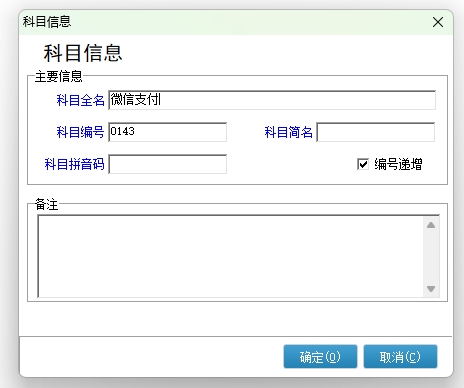This screenshot has height=388, width=464.
Task: Click the 科目简名 label
Action: click(x=289, y=132)
